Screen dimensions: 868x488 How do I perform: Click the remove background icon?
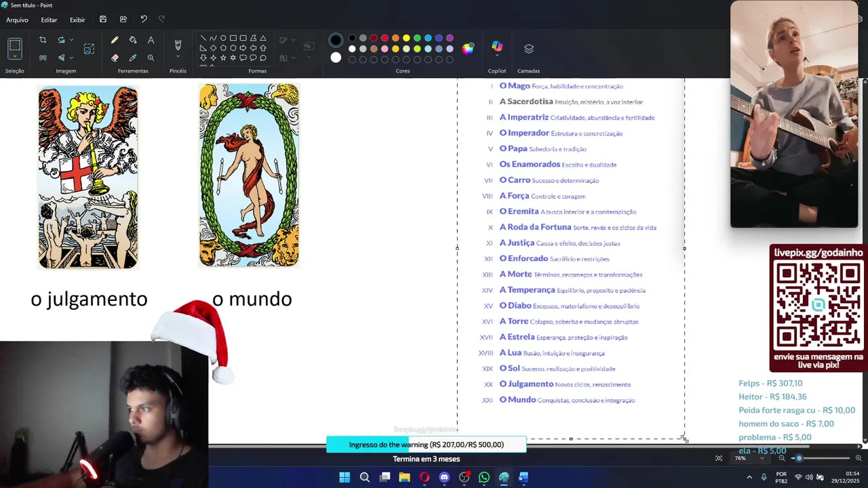click(43, 58)
